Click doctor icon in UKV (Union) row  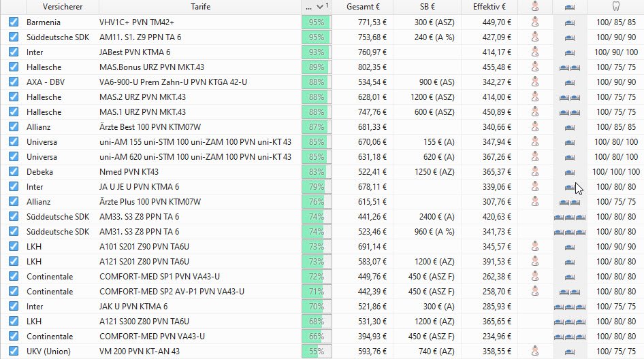[535, 351]
